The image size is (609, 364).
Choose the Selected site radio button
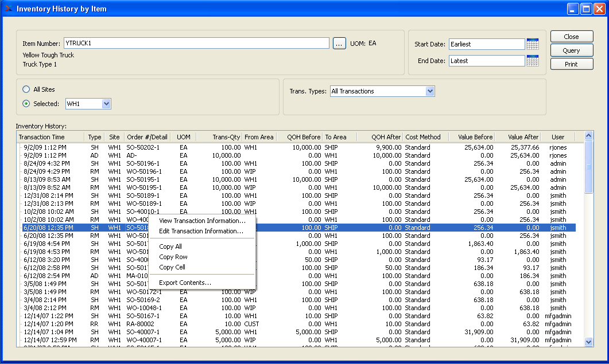coord(26,104)
